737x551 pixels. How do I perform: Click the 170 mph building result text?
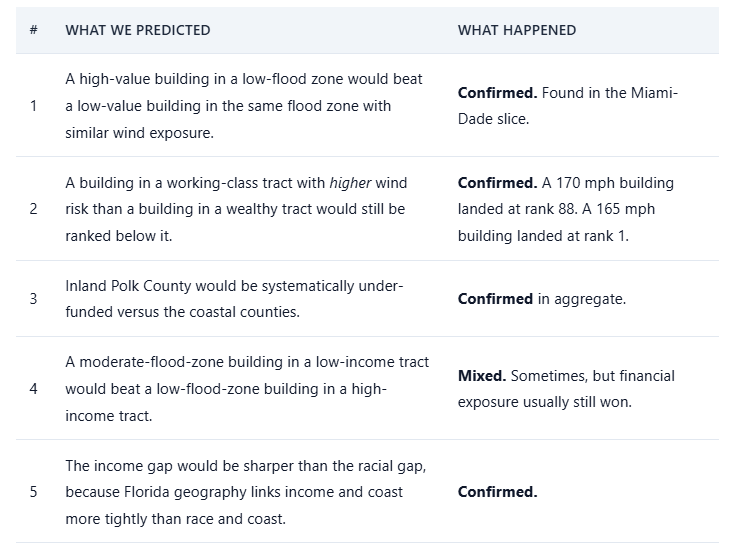click(x=566, y=209)
